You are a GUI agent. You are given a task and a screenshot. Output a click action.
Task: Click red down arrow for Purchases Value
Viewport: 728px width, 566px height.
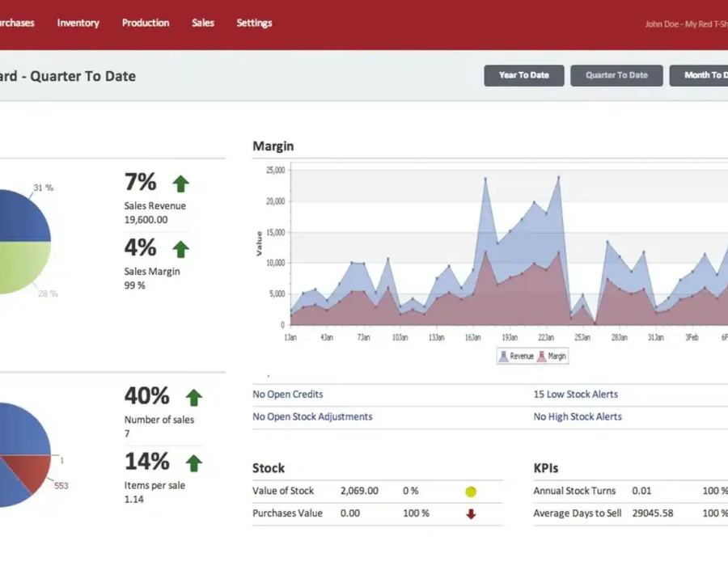click(x=471, y=514)
